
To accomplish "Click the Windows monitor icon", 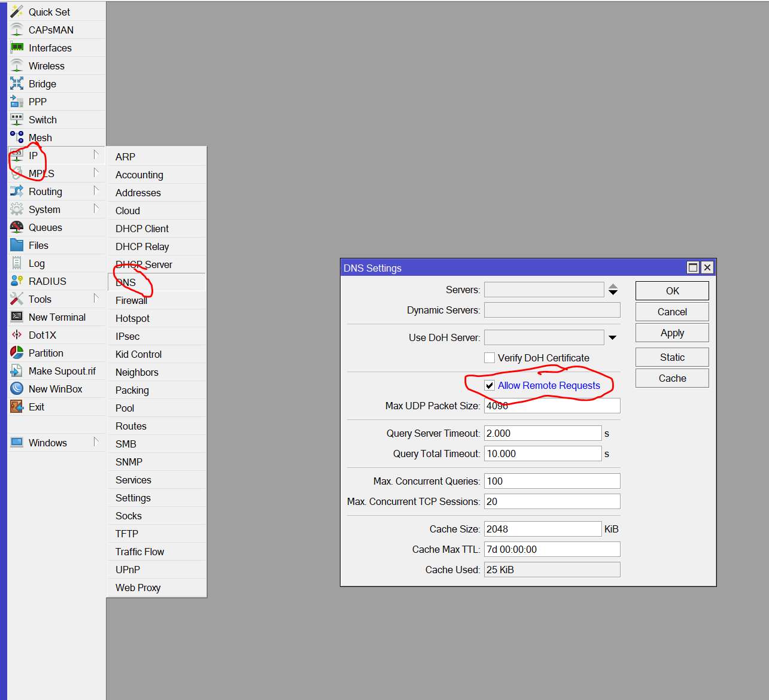I will (x=17, y=442).
